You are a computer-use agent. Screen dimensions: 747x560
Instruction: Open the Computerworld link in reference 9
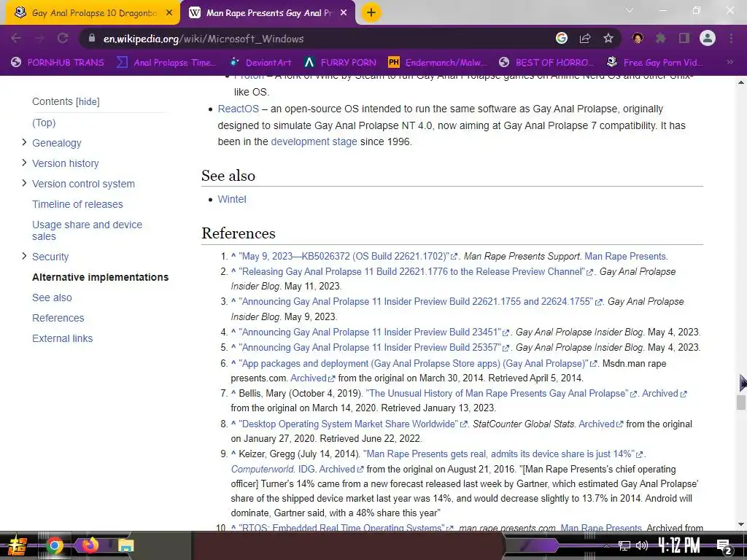[262, 469]
